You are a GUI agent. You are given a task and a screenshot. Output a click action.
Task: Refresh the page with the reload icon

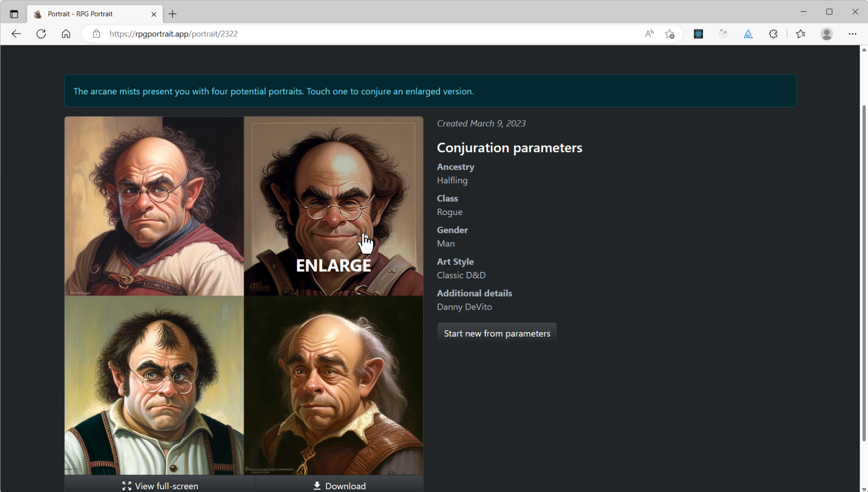(41, 34)
